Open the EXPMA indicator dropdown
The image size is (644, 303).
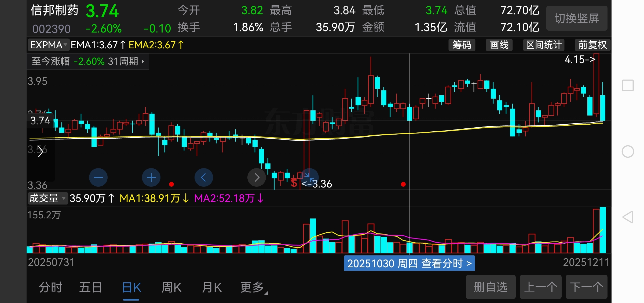pos(48,45)
